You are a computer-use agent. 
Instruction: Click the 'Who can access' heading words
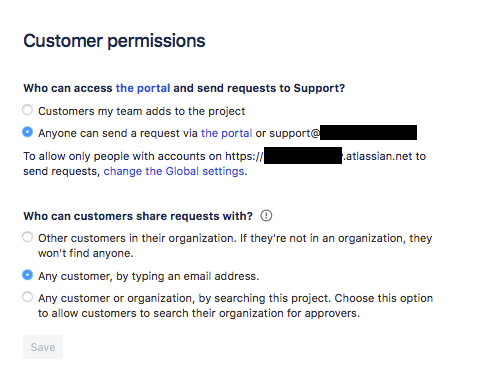click(x=68, y=88)
